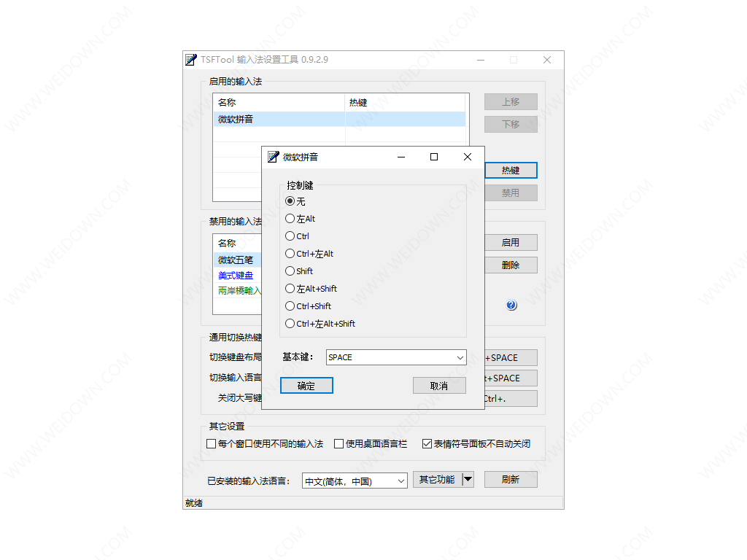Click the 切换键盘布局 hotkey button ending +SPACE
Screen dimensions: 747x560
pos(511,357)
